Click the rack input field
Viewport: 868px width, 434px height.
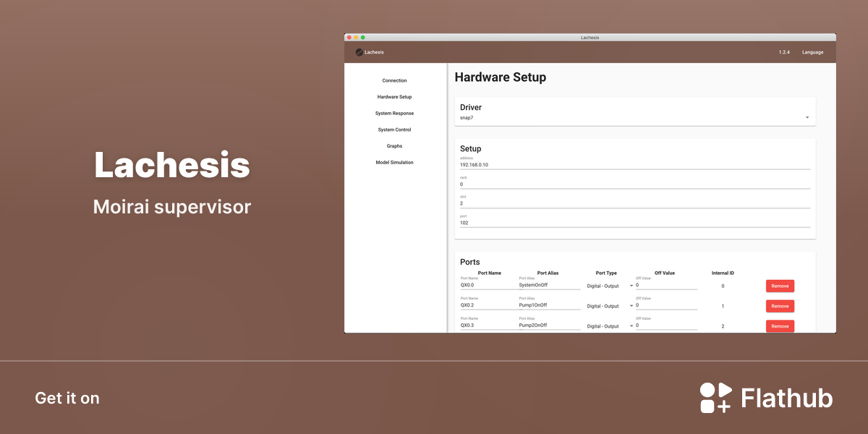coord(635,184)
